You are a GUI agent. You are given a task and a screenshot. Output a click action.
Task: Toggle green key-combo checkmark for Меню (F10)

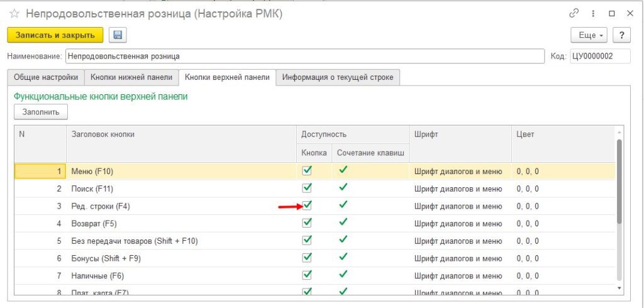click(x=343, y=170)
